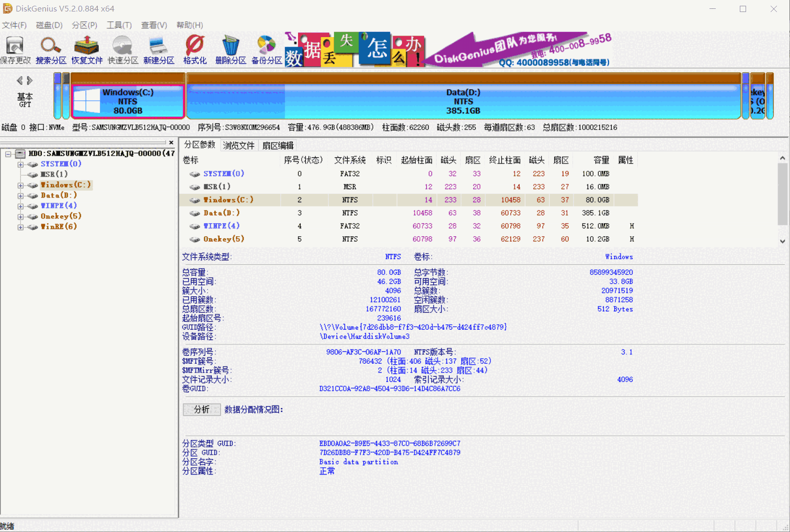
Task: Expand the Onekey(5) tree node
Action: [19, 216]
